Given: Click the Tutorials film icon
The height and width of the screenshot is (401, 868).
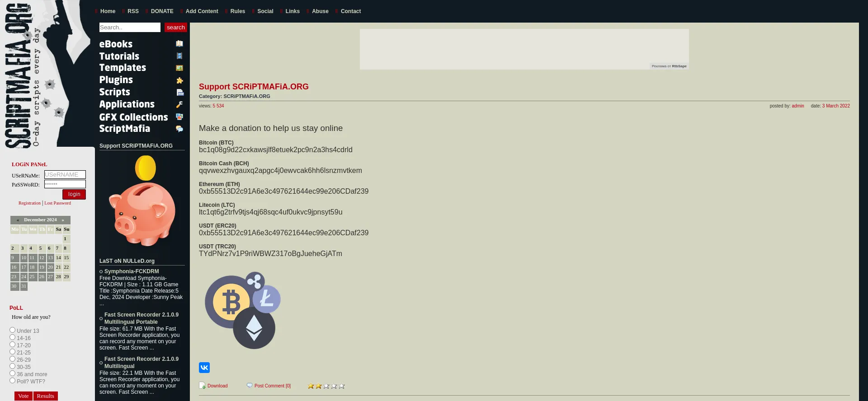Looking at the screenshot, I should 179,56.
